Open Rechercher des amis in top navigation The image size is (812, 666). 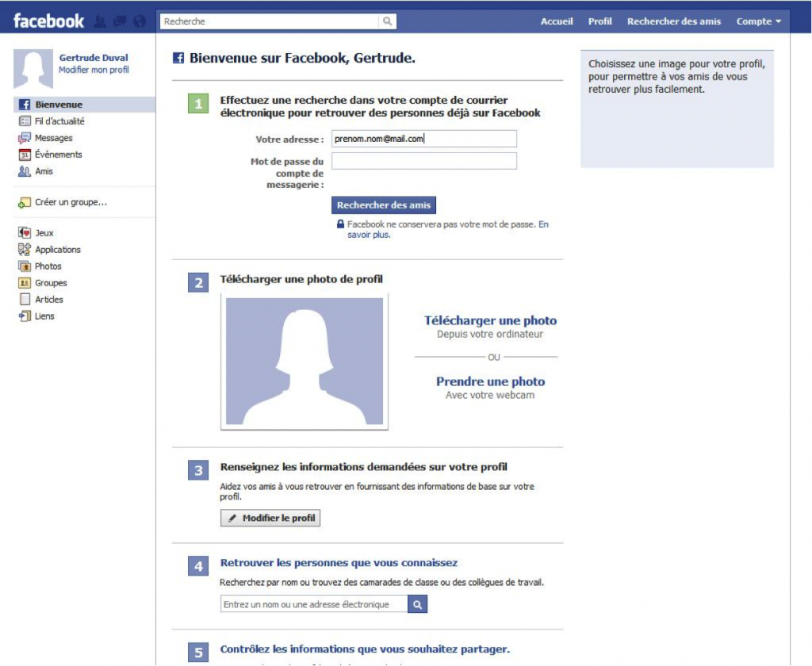point(674,21)
